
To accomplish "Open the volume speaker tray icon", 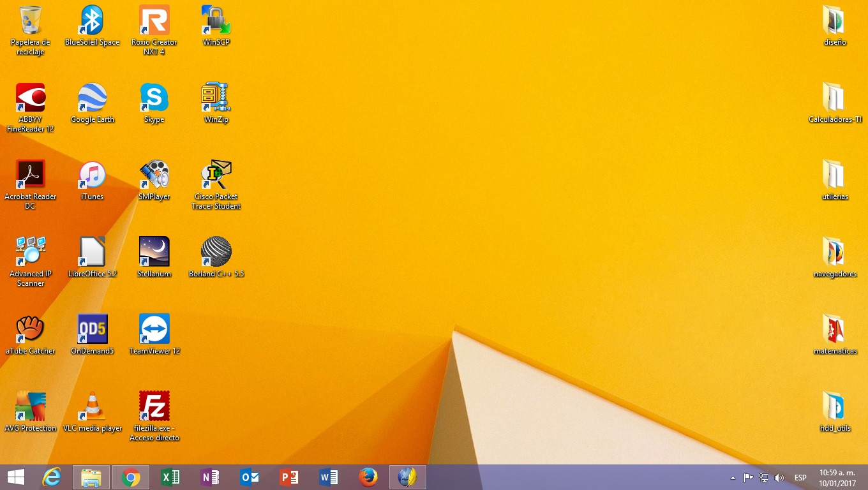I will click(x=779, y=477).
